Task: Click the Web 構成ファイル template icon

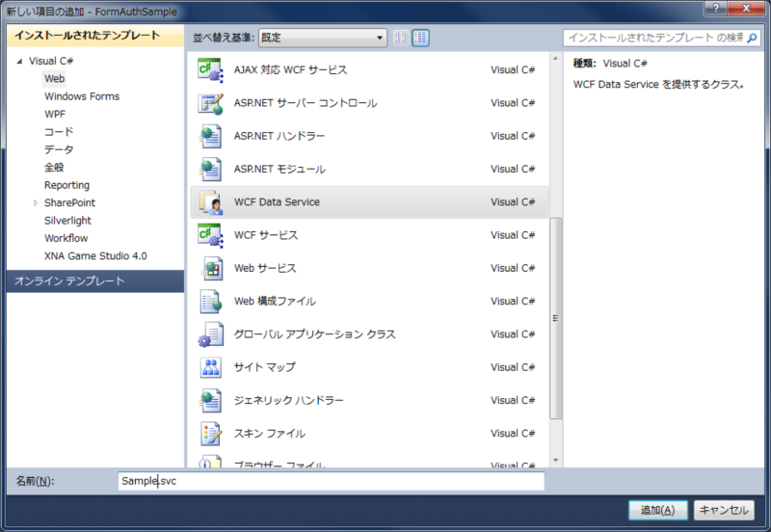Action: tap(211, 302)
